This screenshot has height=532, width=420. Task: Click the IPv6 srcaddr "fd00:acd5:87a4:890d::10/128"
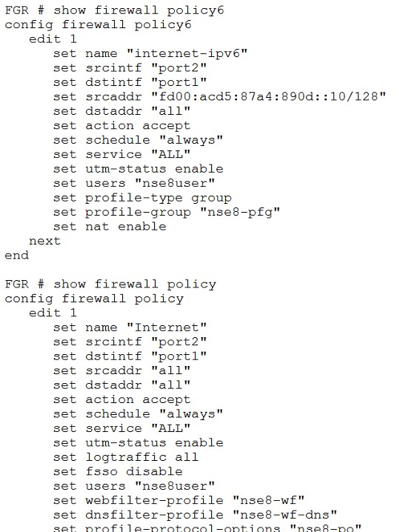click(x=268, y=97)
